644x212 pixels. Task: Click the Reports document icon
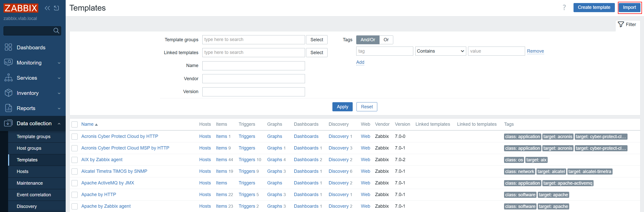[8, 108]
